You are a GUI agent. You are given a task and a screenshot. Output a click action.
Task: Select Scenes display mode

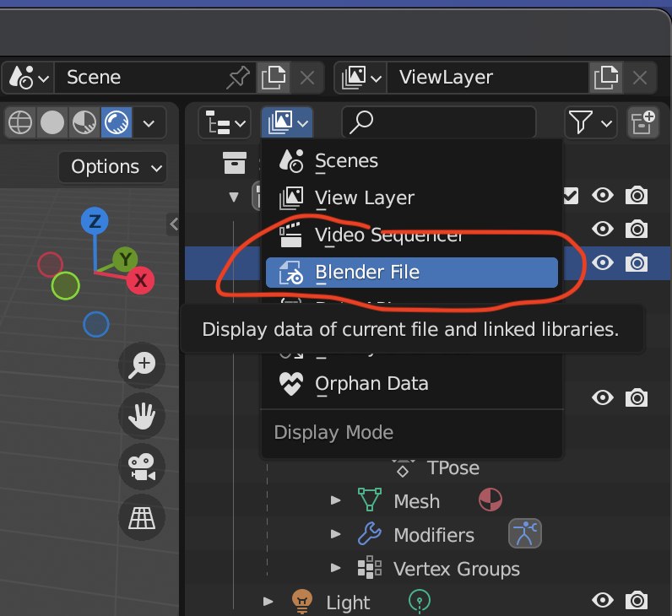tap(411, 161)
